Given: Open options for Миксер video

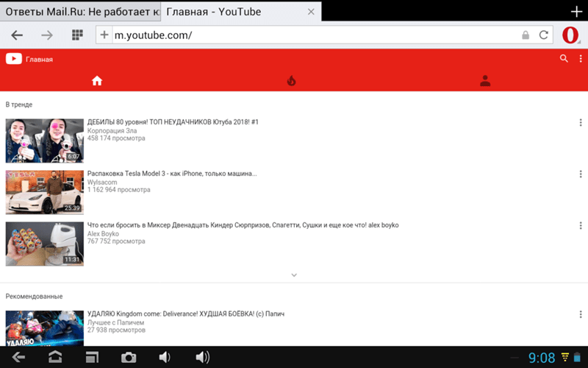Looking at the screenshot, I should click(x=581, y=225).
